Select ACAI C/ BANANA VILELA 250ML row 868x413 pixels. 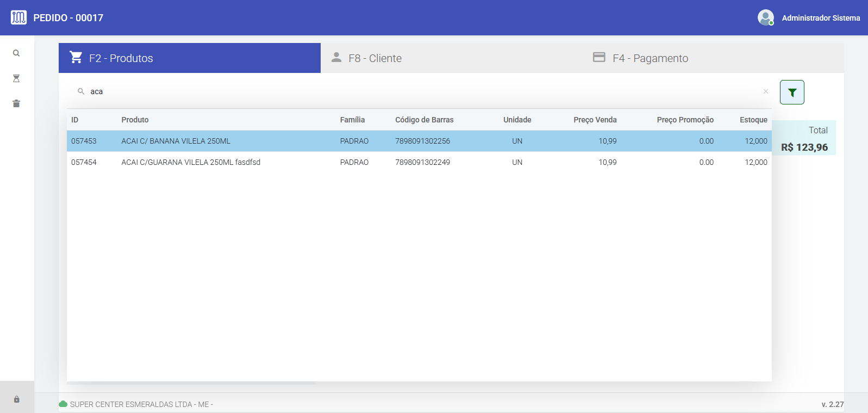click(x=176, y=141)
